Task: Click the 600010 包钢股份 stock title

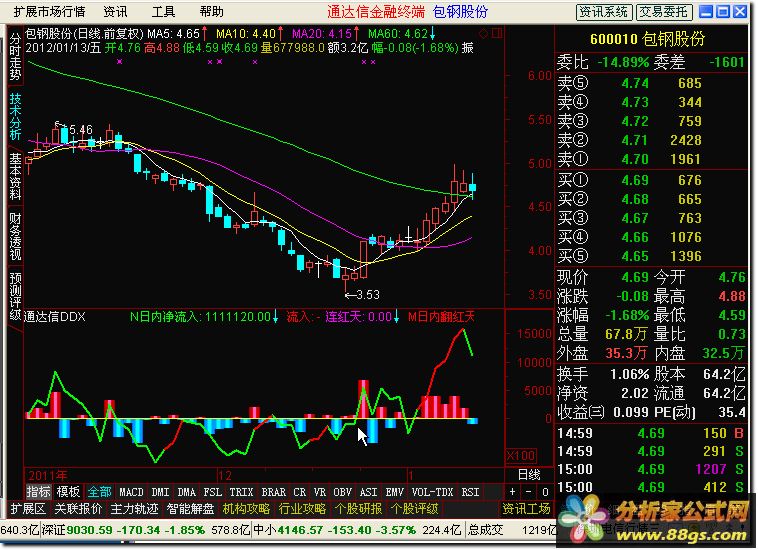Action: tap(648, 39)
